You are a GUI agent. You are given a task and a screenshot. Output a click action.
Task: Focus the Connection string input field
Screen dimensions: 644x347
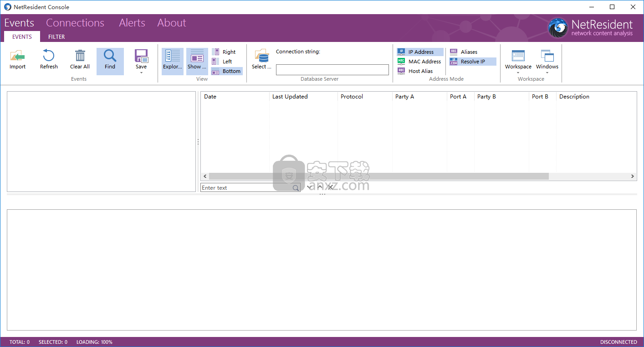[332, 70]
